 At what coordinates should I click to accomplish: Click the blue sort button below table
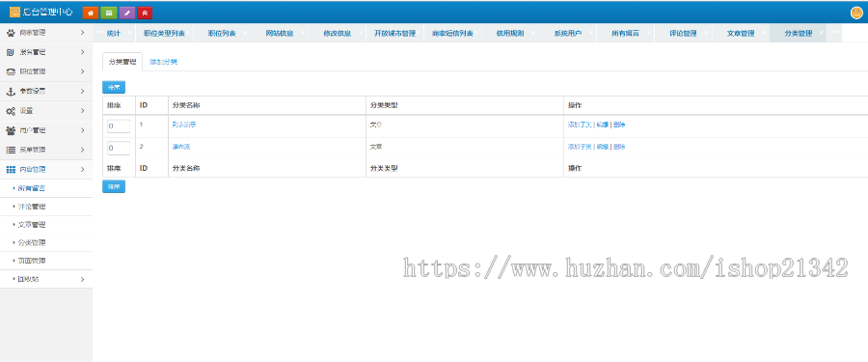click(x=114, y=187)
